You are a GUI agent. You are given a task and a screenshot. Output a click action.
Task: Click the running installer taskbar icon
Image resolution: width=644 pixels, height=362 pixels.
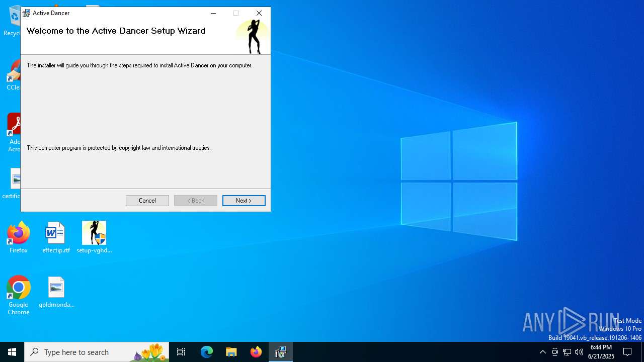pyautogui.click(x=281, y=352)
